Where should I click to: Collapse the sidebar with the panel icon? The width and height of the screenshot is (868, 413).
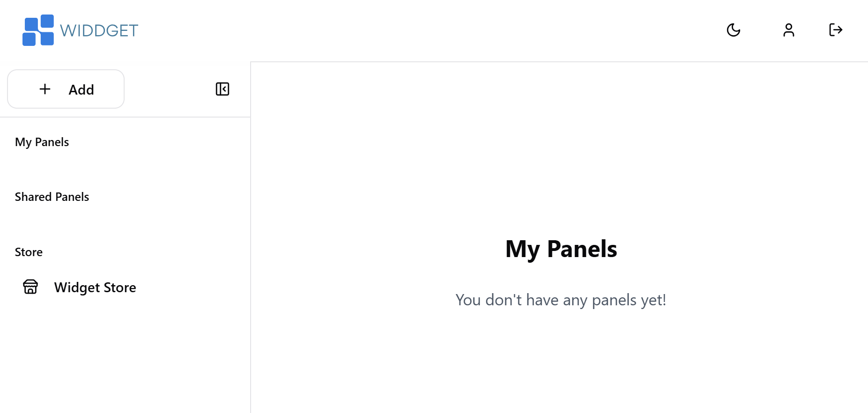click(222, 89)
